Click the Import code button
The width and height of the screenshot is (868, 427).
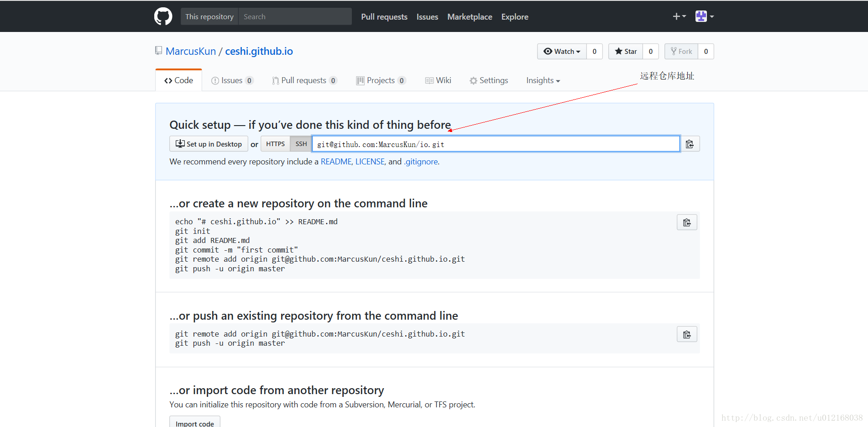[195, 422]
